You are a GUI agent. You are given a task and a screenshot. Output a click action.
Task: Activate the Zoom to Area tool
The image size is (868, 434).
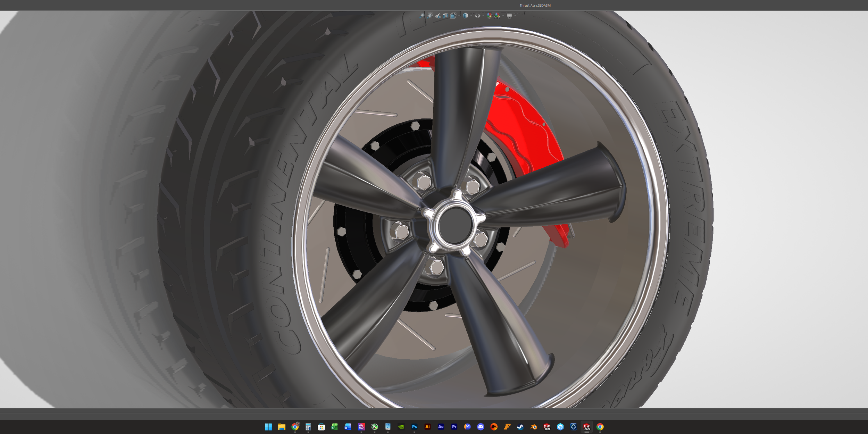[430, 16]
